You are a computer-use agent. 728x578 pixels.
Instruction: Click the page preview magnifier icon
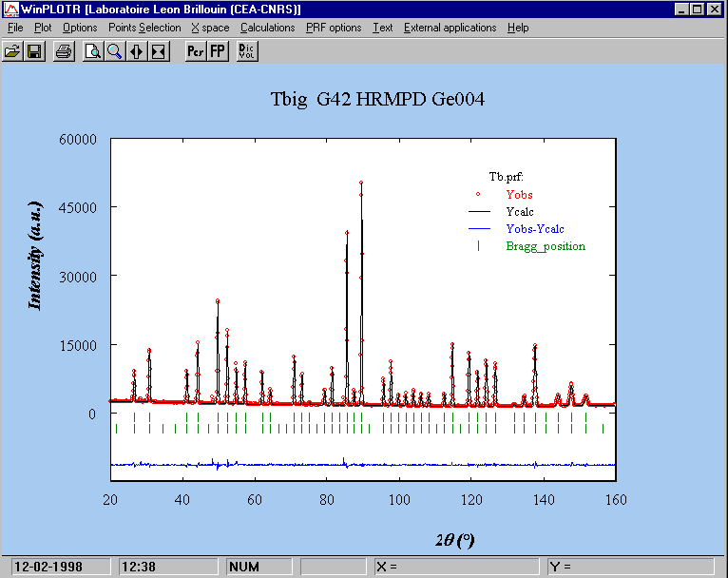point(93,51)
